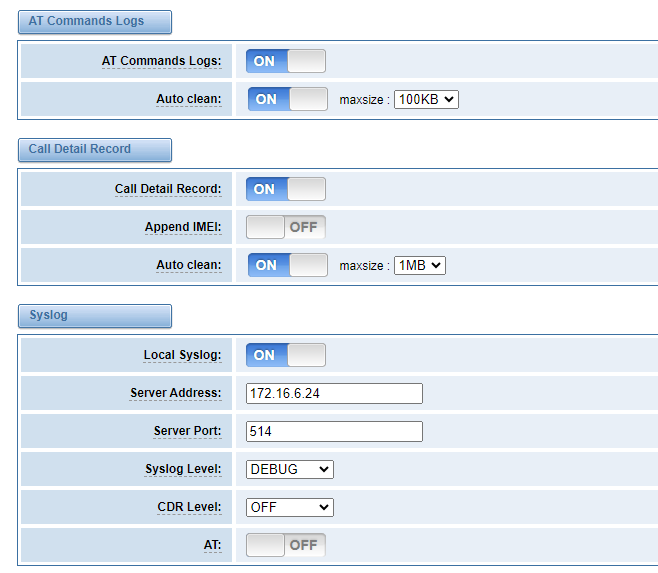Click the Server Address input field

pyautogui.click(x=334, y=393)
